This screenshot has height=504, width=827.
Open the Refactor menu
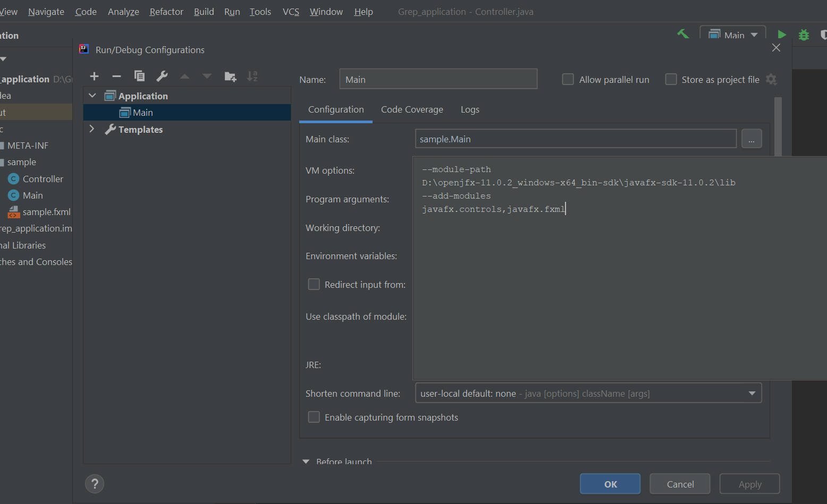[x=166, y=12]
